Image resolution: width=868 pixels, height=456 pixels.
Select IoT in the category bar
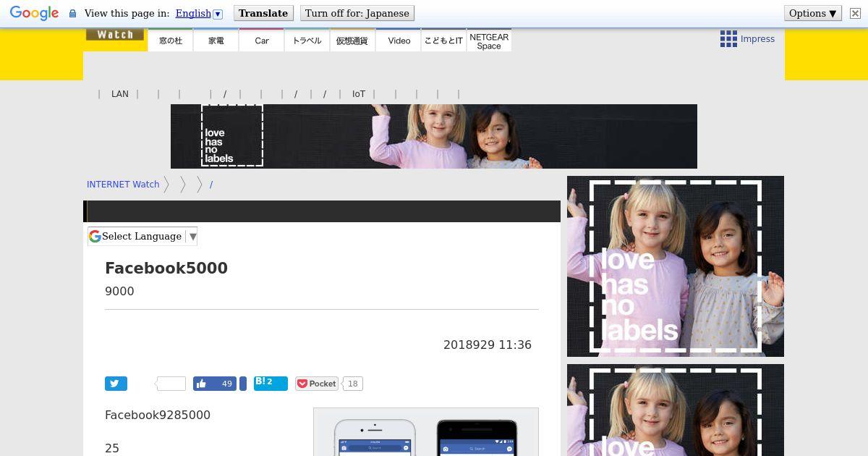(x=359, y=94)
